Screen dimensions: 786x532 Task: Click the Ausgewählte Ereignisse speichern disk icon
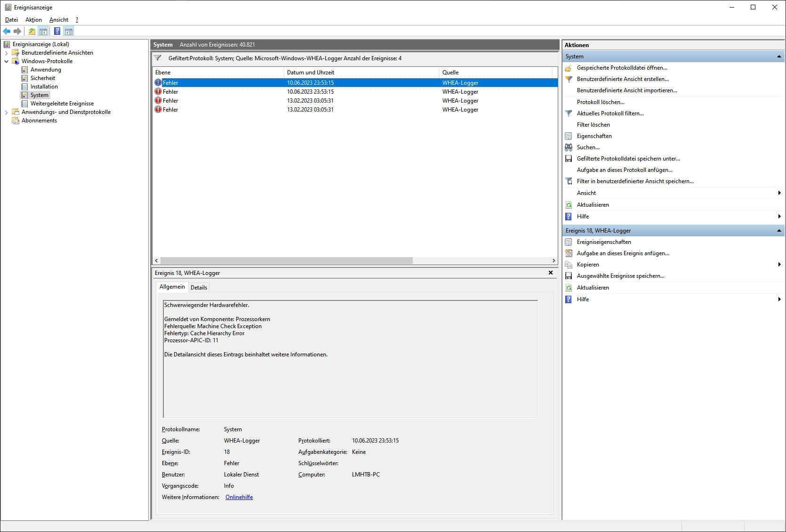[569, 276]
